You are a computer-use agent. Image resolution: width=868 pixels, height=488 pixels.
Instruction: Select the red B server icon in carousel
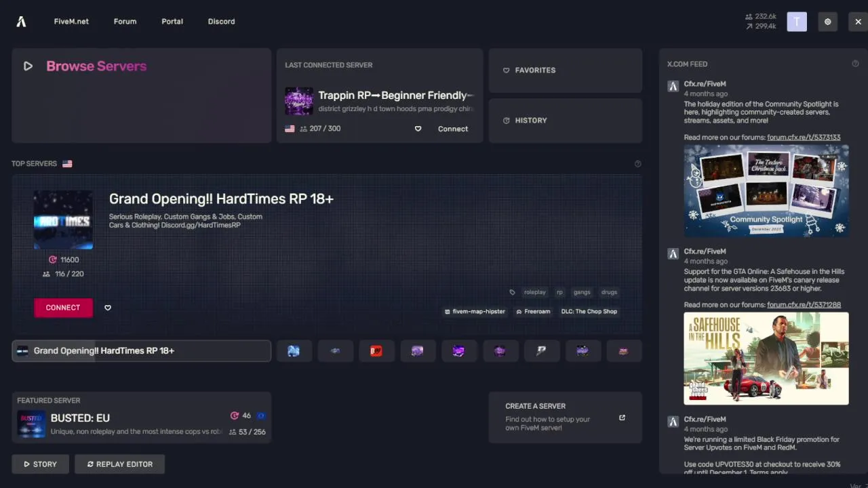coord(376,351)
